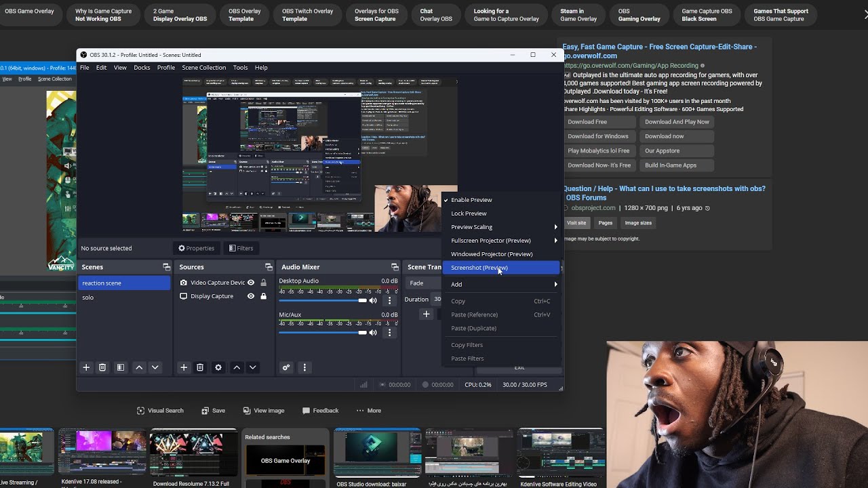Click the Visual Search icon button
Image resolution: width=868 pixels, height=488 pixels.
click(x=160, y=411)
